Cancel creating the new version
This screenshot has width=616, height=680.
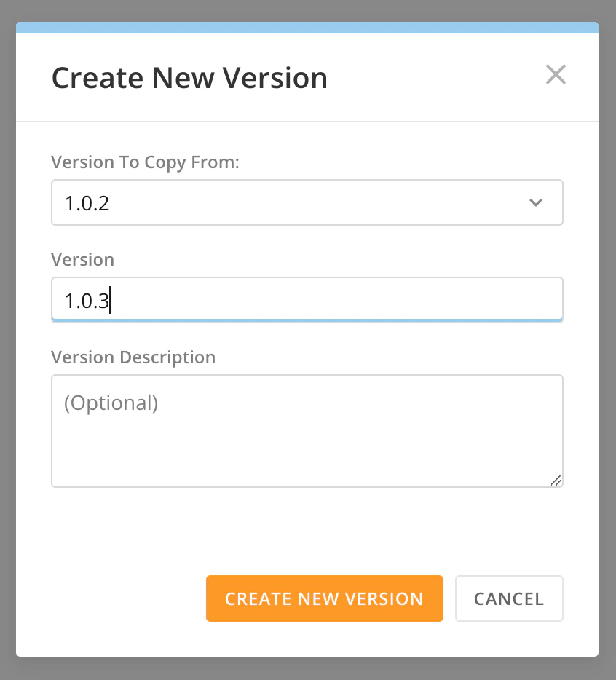tap(509, 598)
